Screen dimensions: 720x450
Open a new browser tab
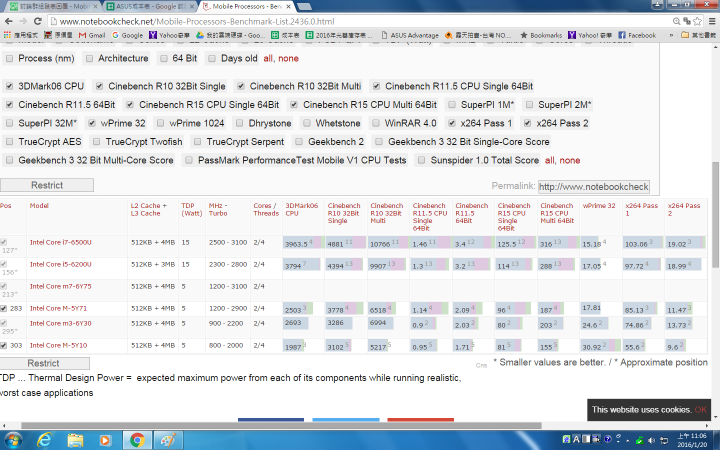(x=304, y=6)
